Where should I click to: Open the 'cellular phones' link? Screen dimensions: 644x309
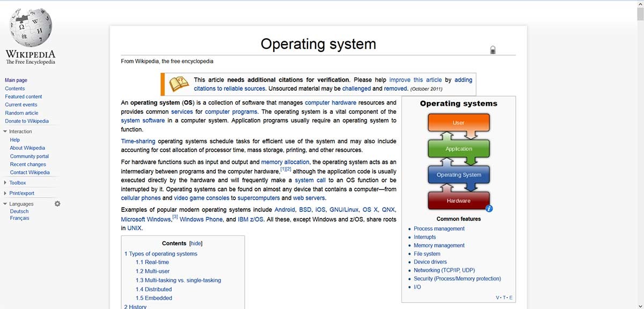point(142,198)
